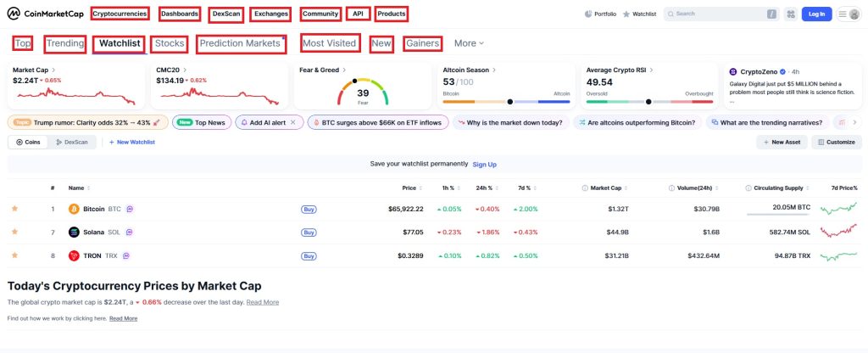This screenshot has height=353, width=868.
Task: Toggle the TRON favorite star
Action: 15,255
